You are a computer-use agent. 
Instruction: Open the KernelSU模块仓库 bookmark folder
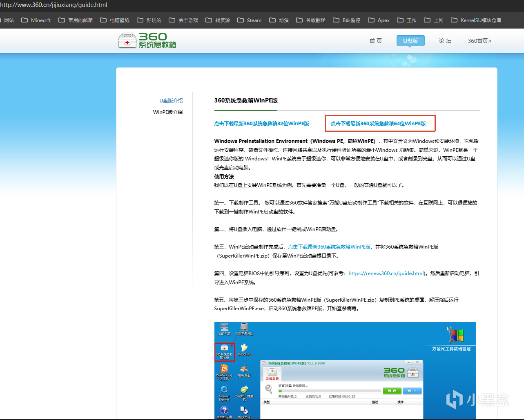pyautogui.click(x=476, y=20)
